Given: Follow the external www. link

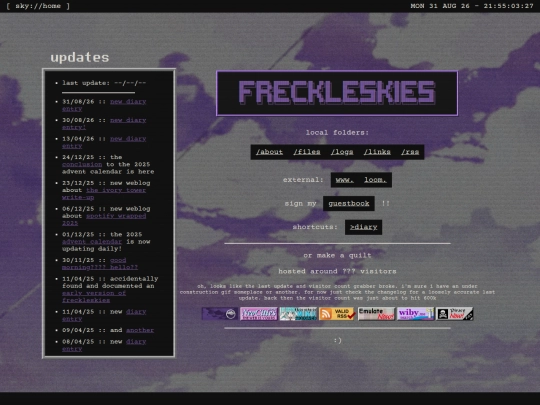Looking at the screenshot, I should [x=345, y=180].
